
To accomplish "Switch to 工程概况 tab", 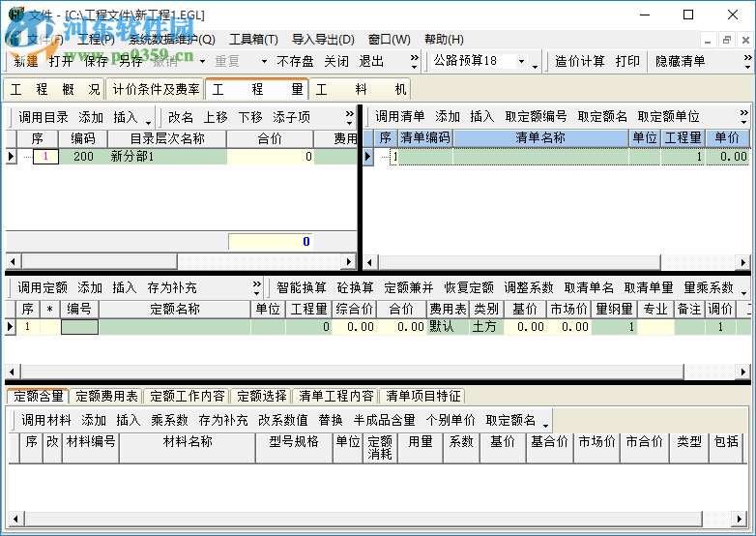I will pyautogui.click(x=54, y=89).
